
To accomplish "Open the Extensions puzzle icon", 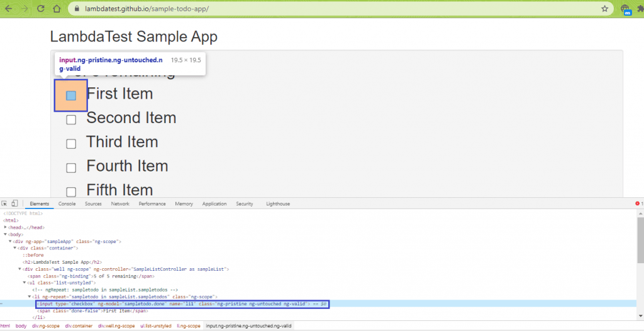I will [x=640, y=9].
